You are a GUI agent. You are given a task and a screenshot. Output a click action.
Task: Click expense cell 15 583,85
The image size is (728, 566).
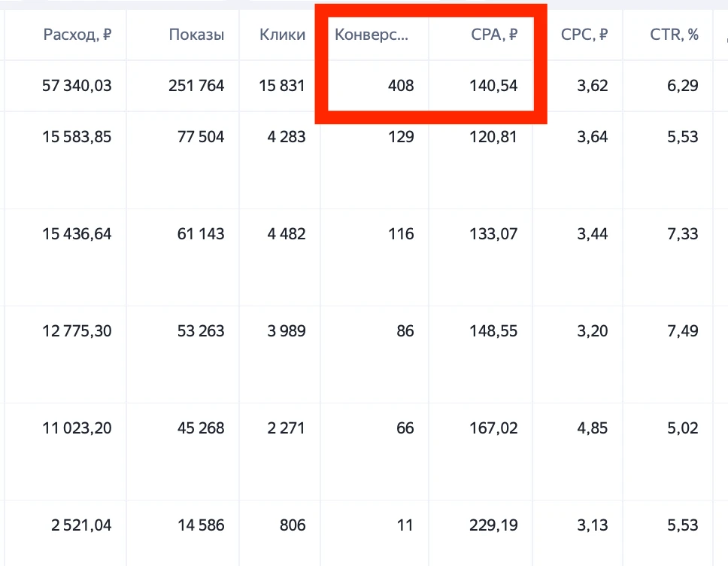77,137
